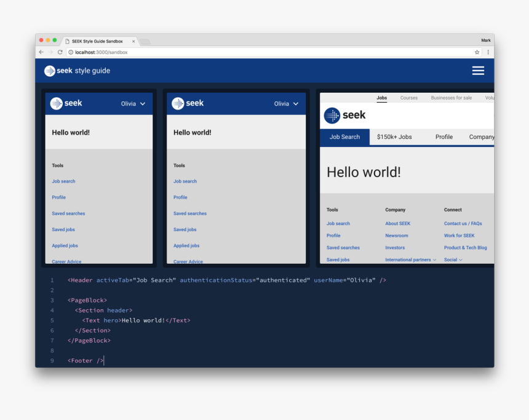Select the Company navigation tab

482,137
